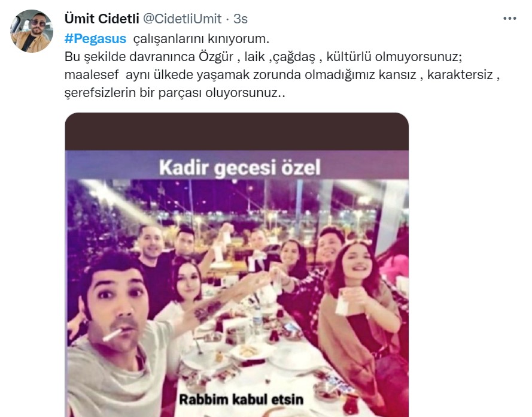This screenshot has height=417, width=532.
Task: Open the profile via the name Ümit Cidetli
Action: 102,19
